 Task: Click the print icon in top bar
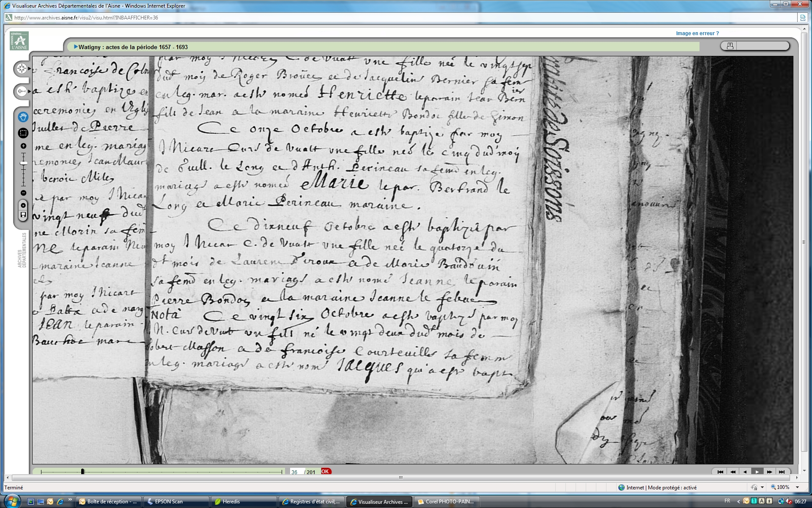(x=730, y=46)
